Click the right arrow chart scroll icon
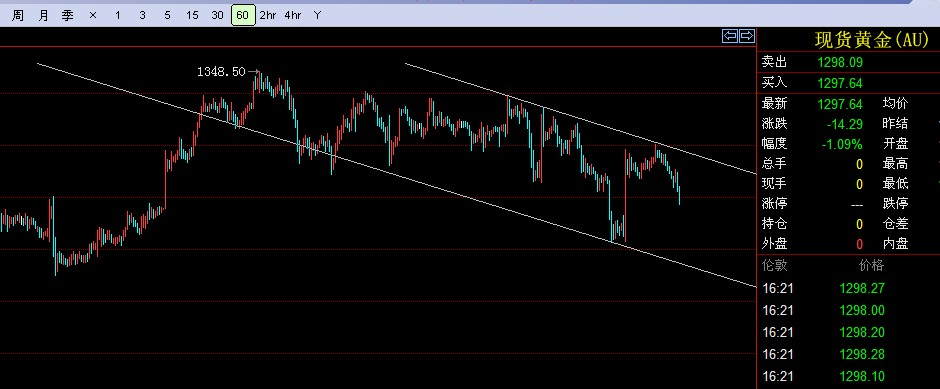Image resolution: width=940 pixels, height=389 pixels. (x=747, y=36)
